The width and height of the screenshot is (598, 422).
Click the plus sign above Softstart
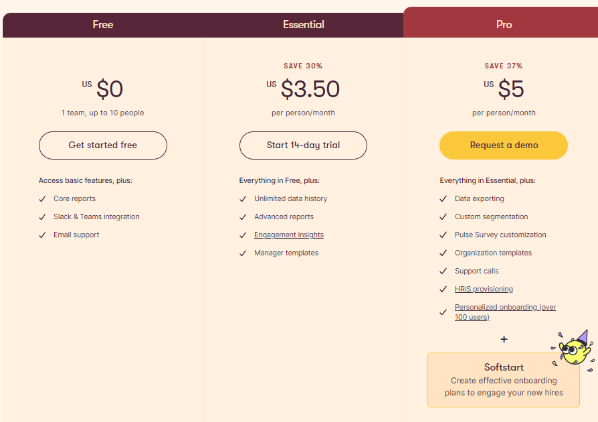click(504, 339)
